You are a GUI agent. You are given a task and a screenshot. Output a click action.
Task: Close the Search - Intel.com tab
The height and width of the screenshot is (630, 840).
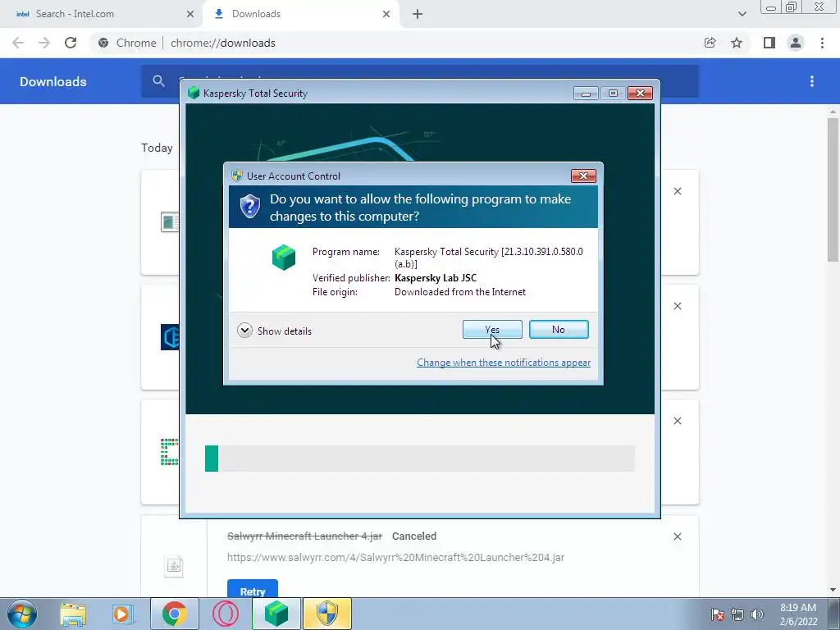[x=190, y=14]
